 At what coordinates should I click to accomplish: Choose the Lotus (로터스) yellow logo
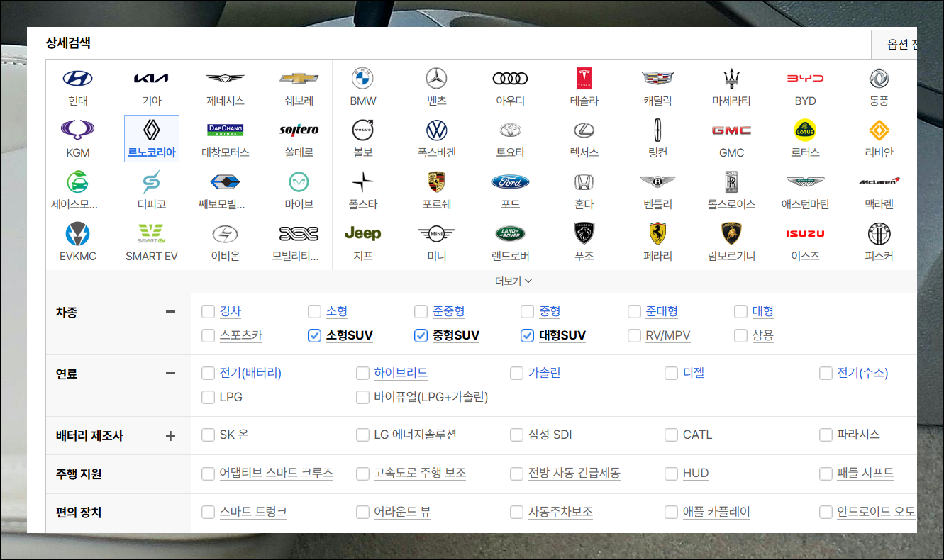[x=806, y=130]
